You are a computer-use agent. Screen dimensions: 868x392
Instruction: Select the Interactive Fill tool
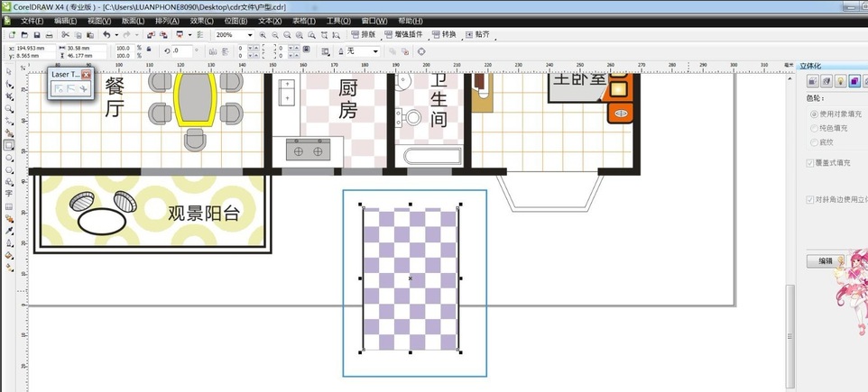(9, 267)
